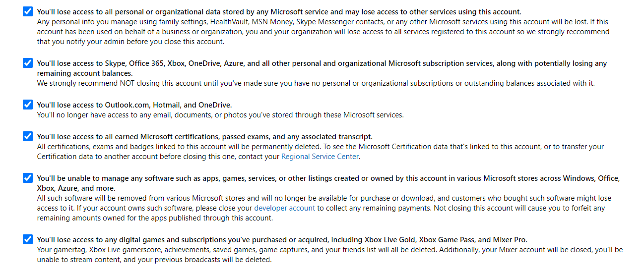
Task: Click the description about email, documents, or photos
Action: [x=220, y=115]
